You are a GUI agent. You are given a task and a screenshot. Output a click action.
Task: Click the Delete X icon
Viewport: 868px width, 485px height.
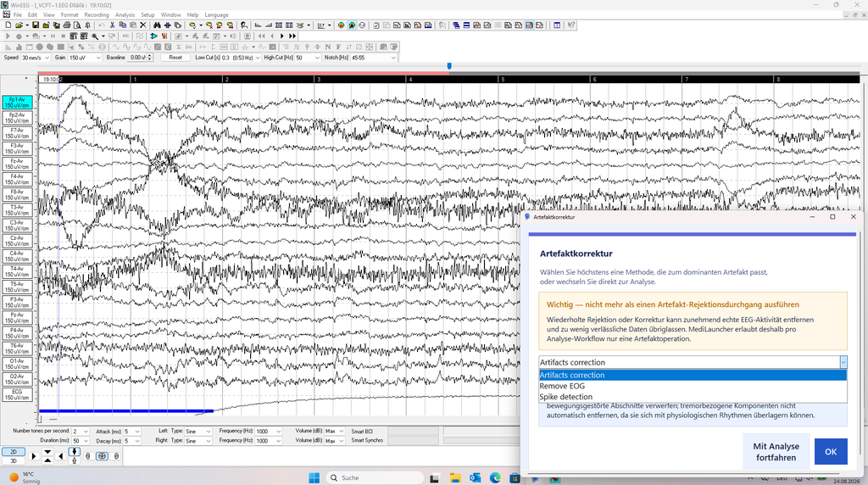142,25
